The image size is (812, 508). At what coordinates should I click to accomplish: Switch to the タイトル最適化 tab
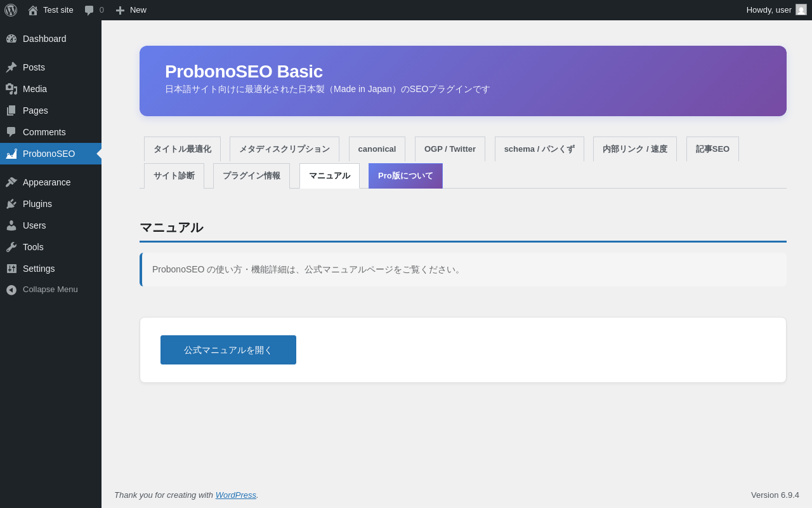[182, 149]
